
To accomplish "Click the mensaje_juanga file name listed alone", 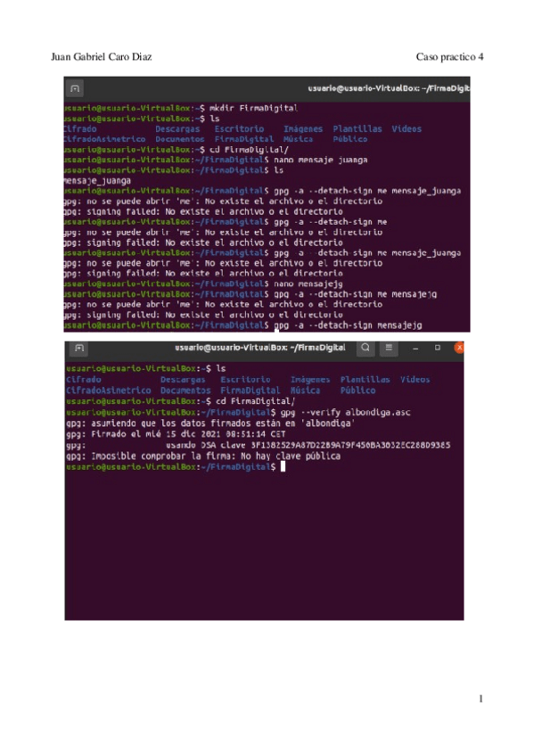I will (97, 181).
